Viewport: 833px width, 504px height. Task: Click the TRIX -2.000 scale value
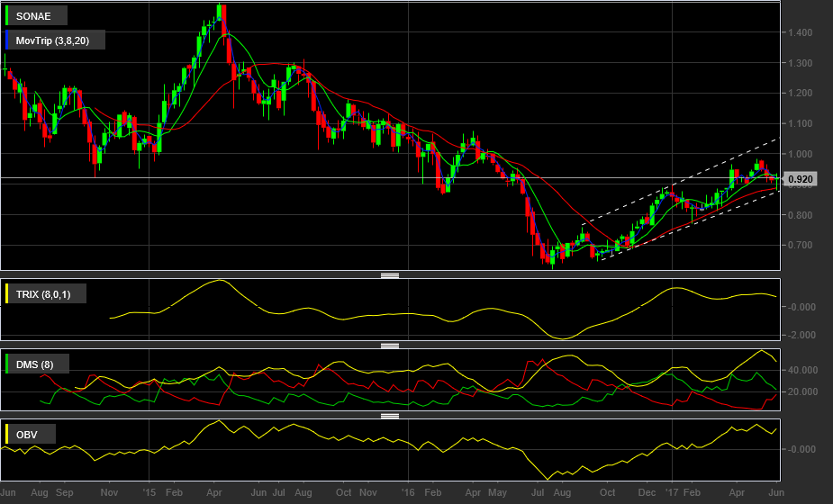coord(800,335)
